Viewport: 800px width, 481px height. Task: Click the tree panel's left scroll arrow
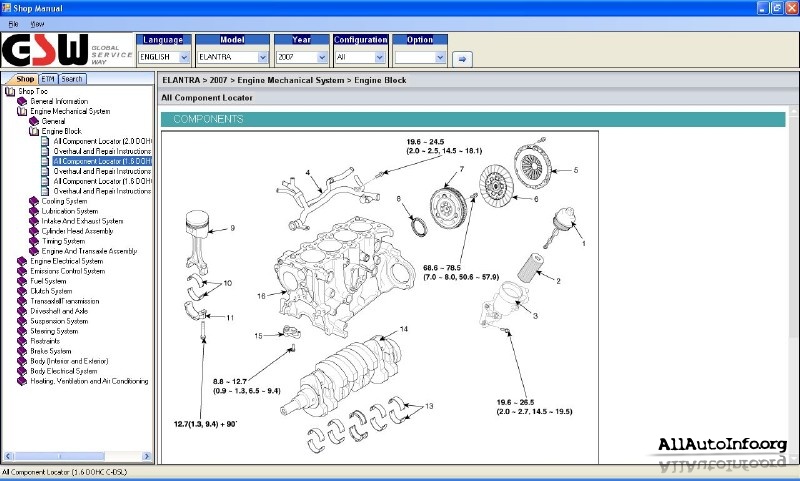click(7, 456)
